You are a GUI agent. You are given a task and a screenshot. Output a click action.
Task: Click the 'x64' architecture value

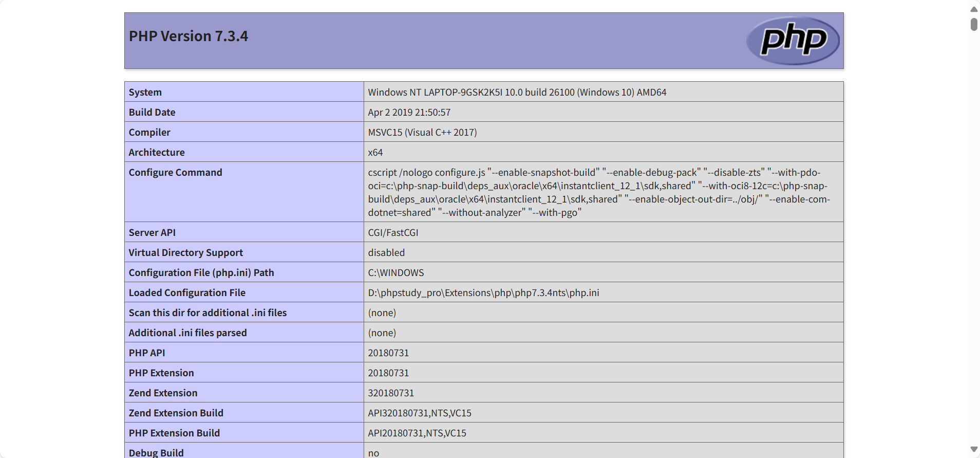(x=375, y=152)
